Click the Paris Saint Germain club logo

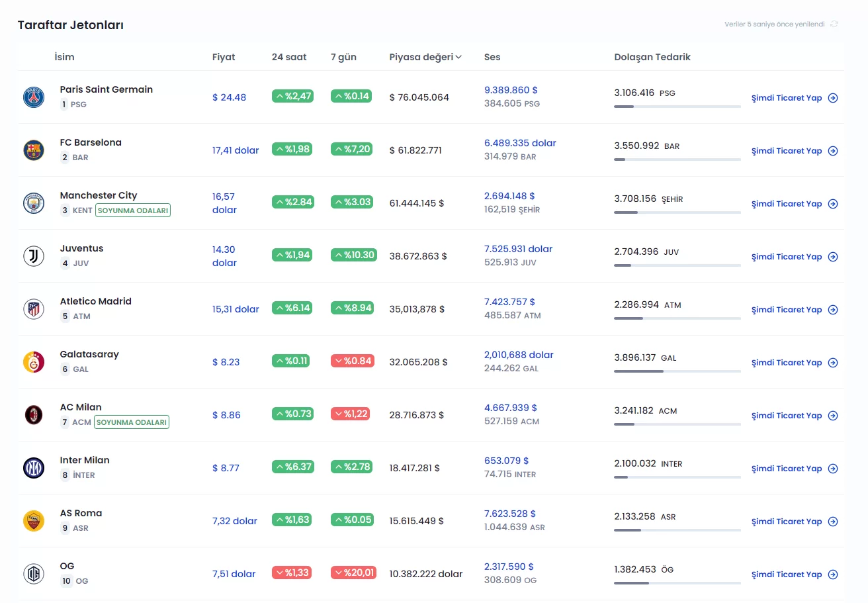coord(34,97)
